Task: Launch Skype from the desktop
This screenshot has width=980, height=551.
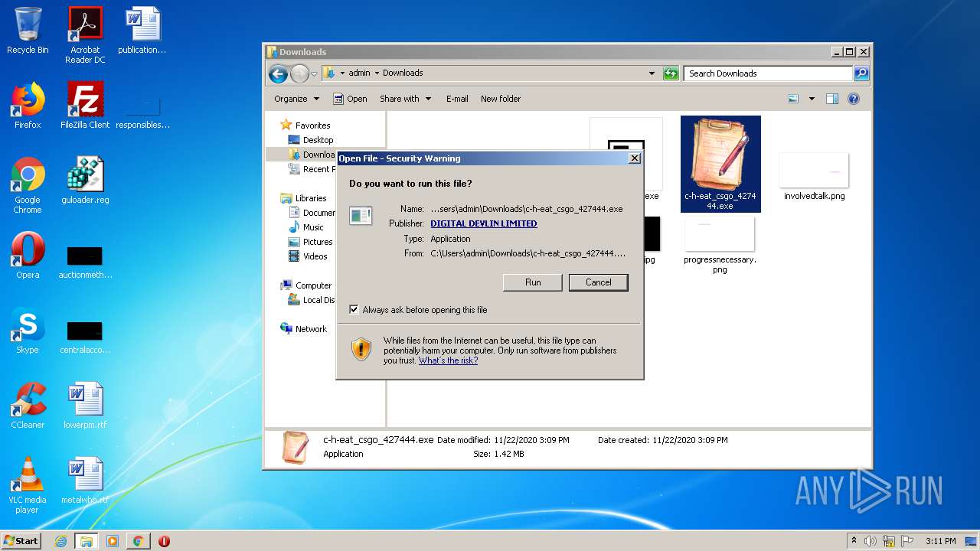Action: tap(28, 331)
